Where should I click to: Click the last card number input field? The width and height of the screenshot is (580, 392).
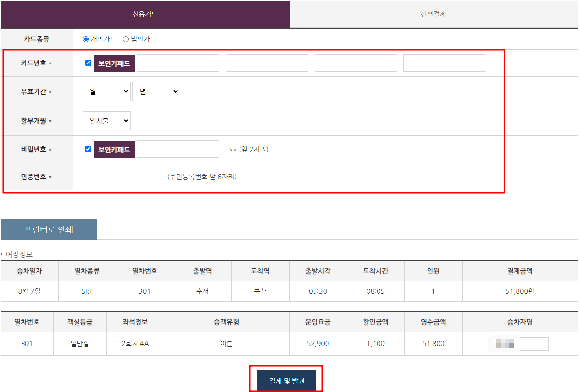pyautogui.click(x=444, y=63)
